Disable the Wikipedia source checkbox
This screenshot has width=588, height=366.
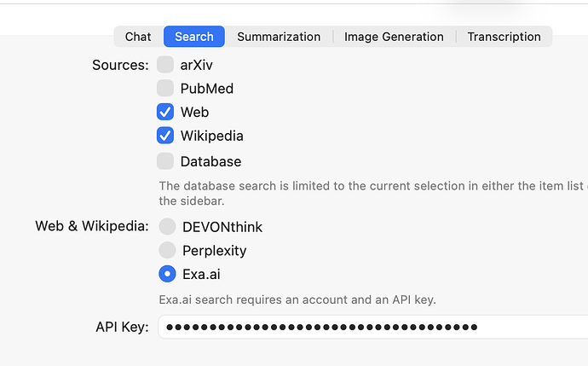click(165, 136)
